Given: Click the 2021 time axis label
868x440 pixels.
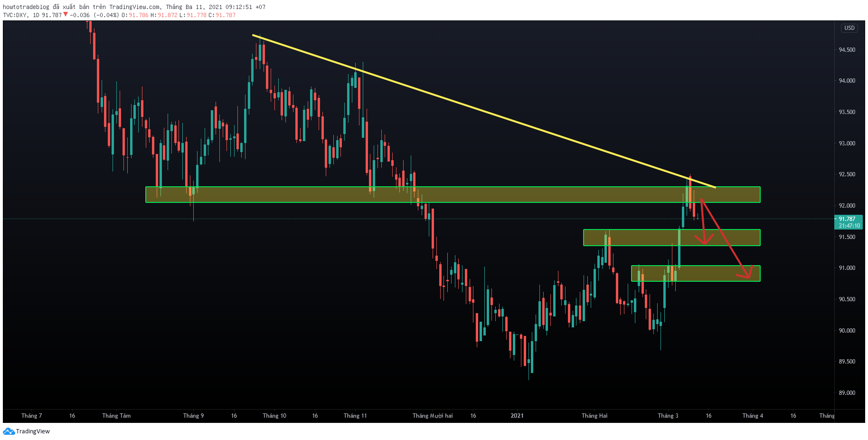Looking at the screenshot, I should click(x=517, y=416).
